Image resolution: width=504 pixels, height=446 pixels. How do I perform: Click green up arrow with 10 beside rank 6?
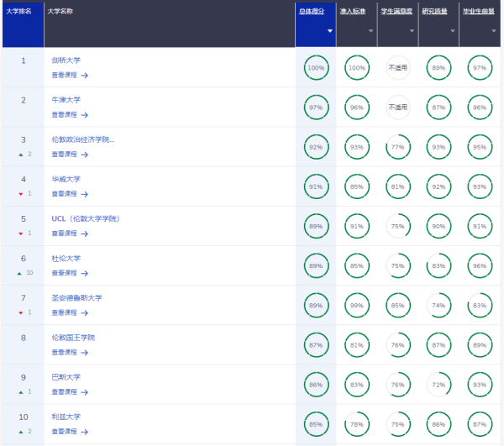point(19,274)
